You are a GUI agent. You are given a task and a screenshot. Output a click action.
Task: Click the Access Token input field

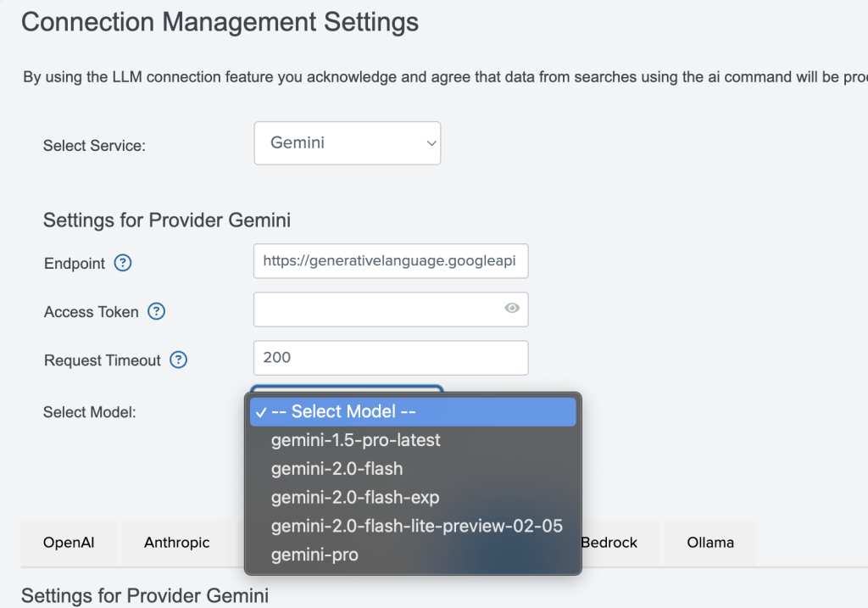coord(391,310)
